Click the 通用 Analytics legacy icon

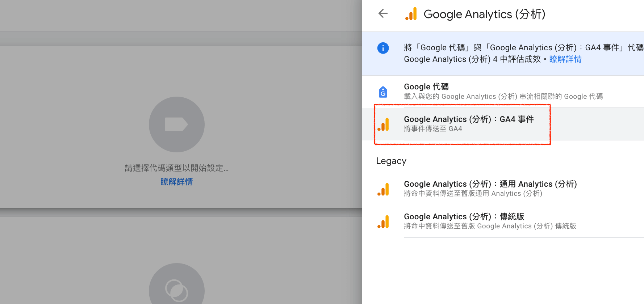[x=383, y=189]
